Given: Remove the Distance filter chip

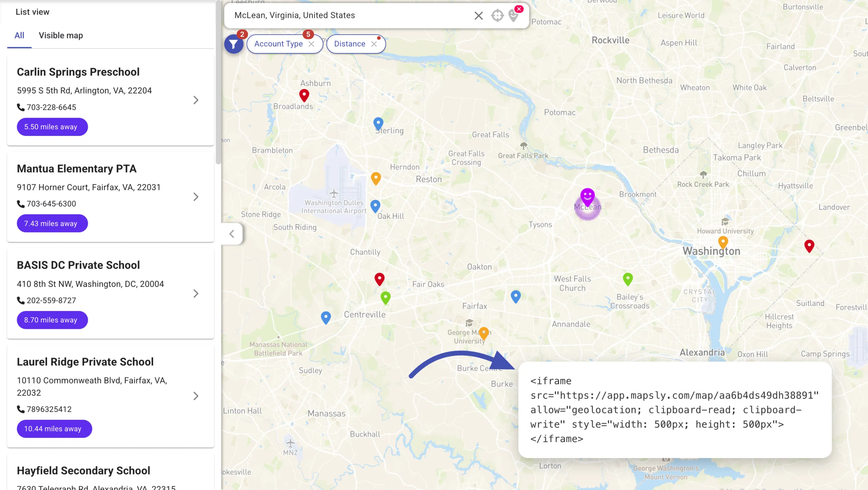Looking at the screenshot, I should [374, 44].
